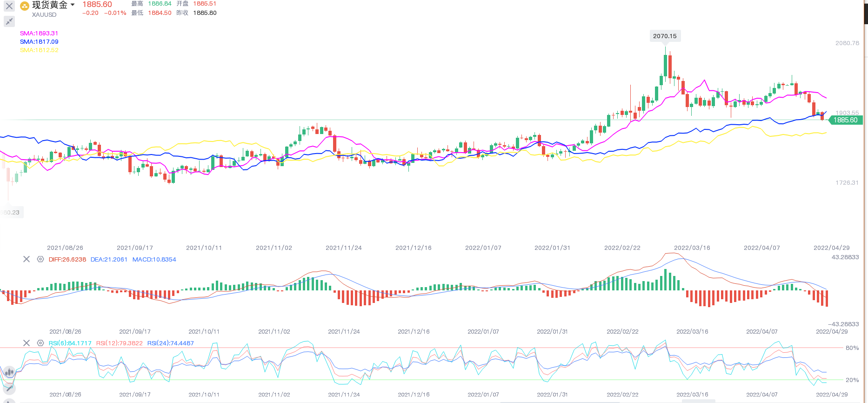Viewport: 868px width, 403px height.
Task: Select the drawing pencil tool icon
Action: pyautogui.click(x=9, y=388)
